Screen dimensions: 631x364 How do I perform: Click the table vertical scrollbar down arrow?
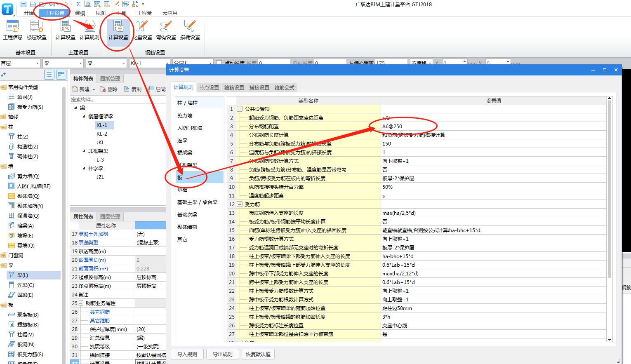click(610, 339)
